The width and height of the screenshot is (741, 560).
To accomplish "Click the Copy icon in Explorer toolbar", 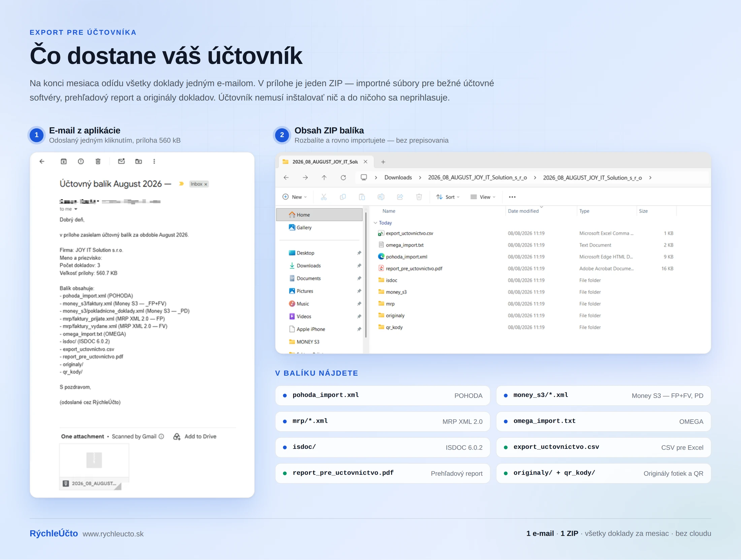I will [343, 197].
